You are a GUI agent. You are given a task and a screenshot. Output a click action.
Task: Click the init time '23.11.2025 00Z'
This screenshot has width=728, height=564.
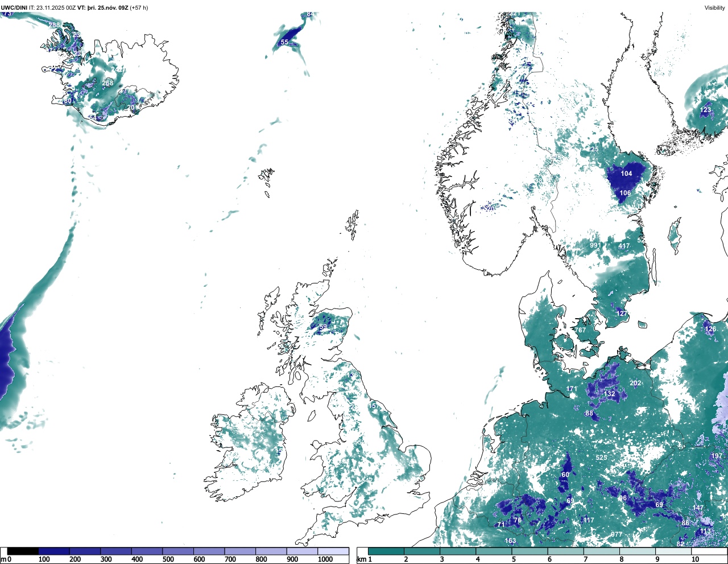click(57, 7)
